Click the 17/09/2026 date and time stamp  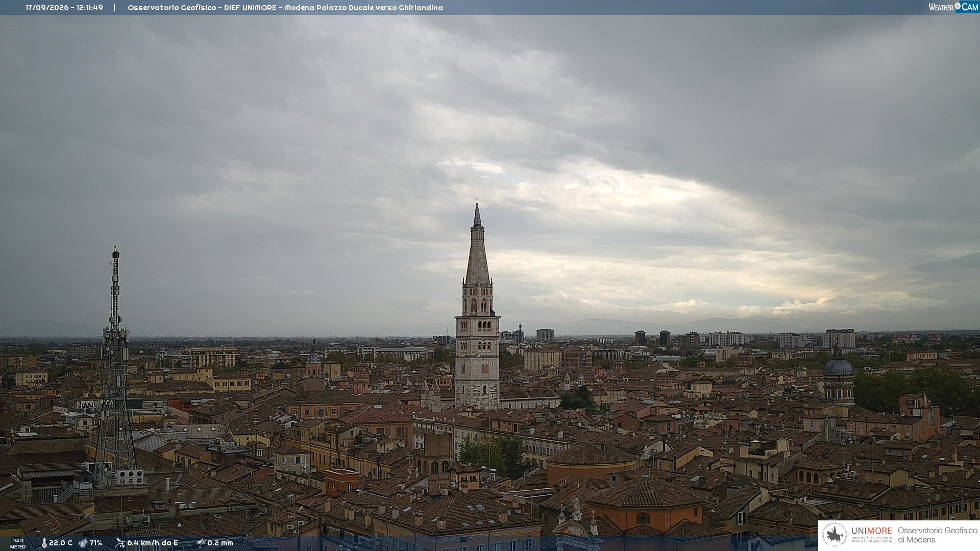64,8
